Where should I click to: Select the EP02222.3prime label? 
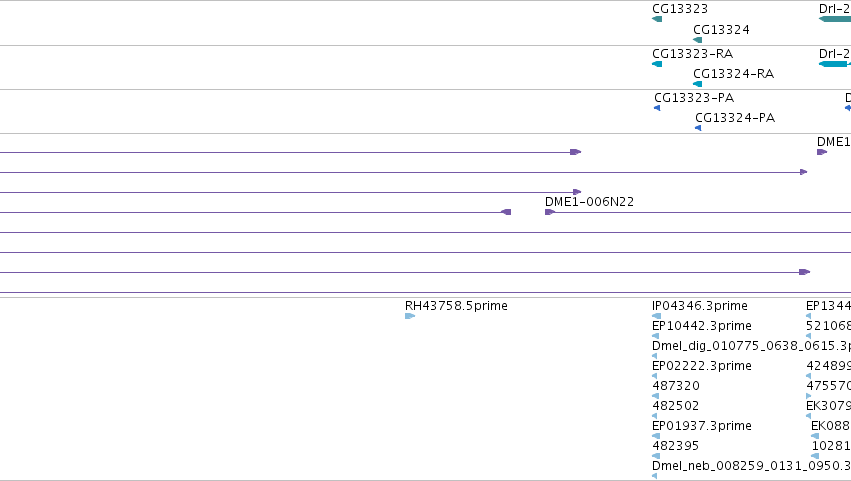tap(702, 366)
